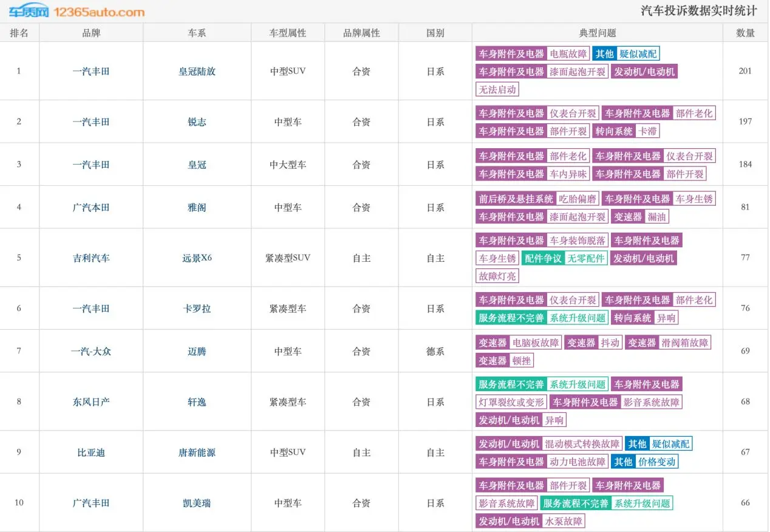Click the complaint count 184
Screen dimensions: 770x532
point(745,165)
